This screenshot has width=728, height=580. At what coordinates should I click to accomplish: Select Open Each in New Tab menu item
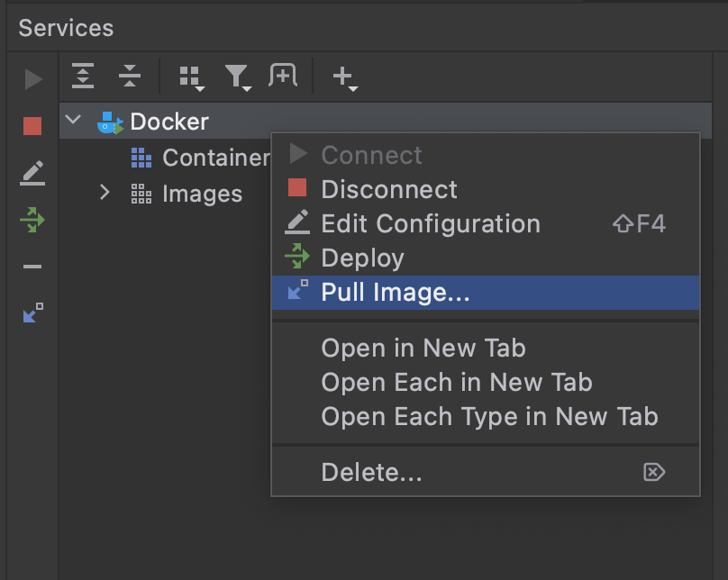[457, 382]
